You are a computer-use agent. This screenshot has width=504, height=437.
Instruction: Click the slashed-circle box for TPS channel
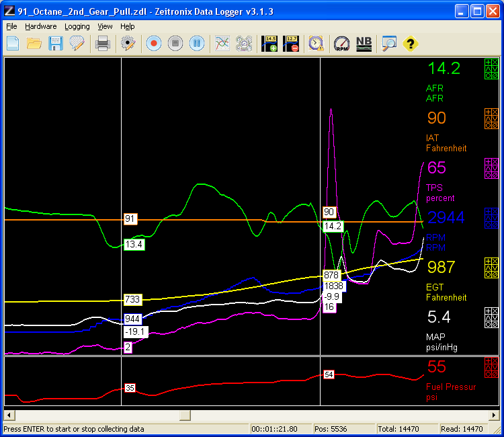495,175
